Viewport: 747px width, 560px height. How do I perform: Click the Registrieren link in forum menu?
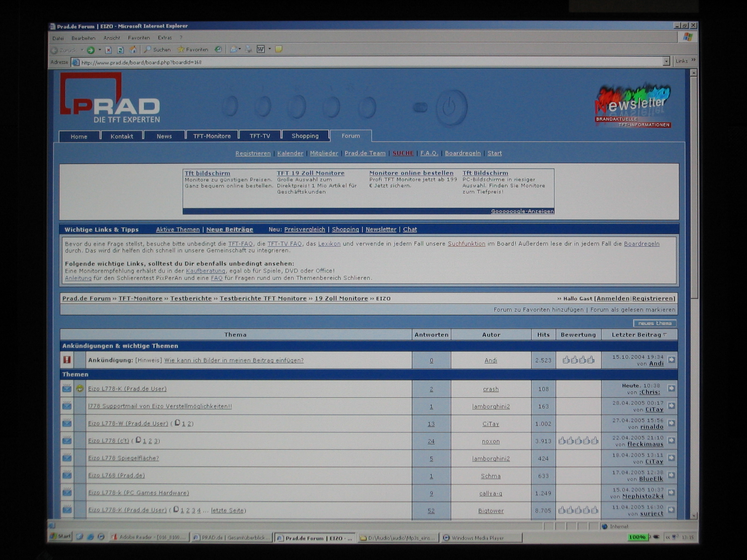click(253, 153)
